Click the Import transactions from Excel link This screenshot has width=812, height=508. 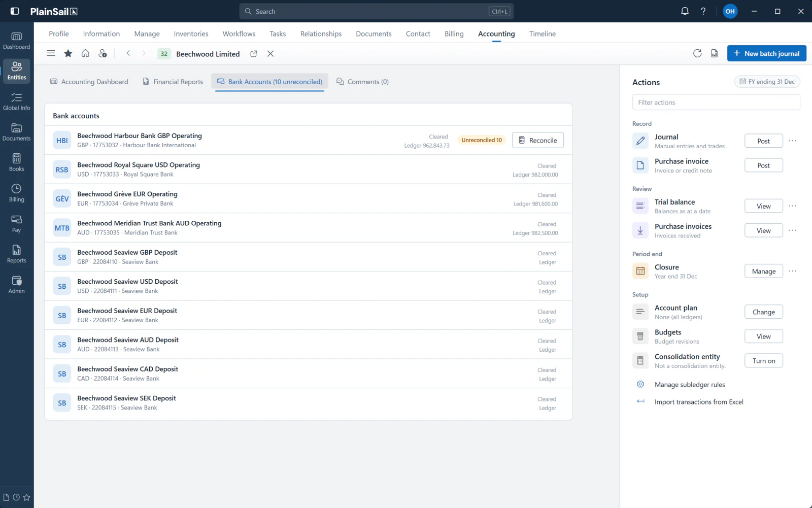point(699,402)
